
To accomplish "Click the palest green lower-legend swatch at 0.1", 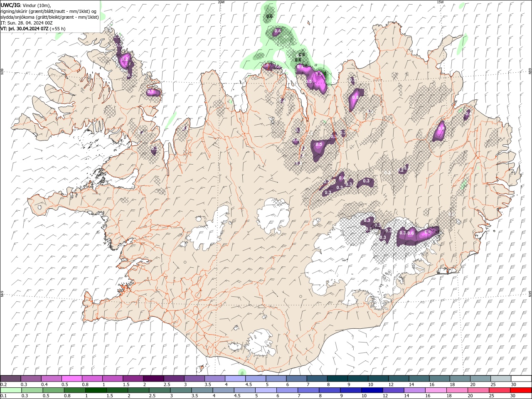I will tap(11, 390).
